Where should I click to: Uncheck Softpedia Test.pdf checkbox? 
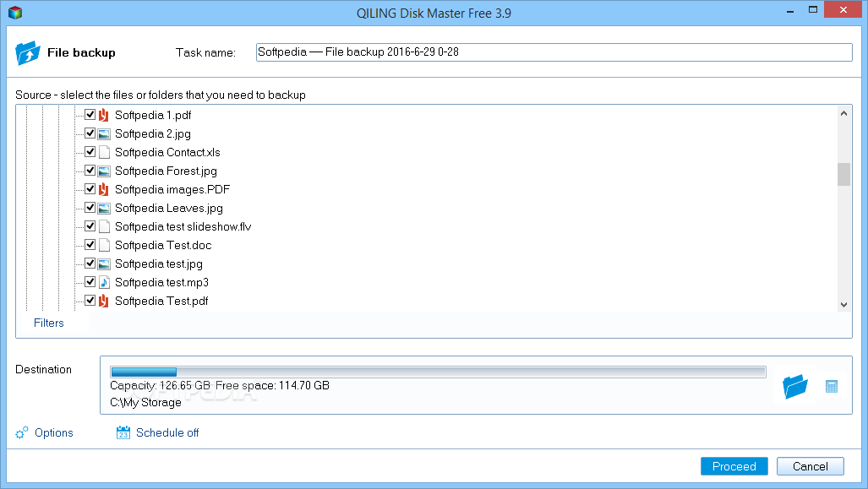point(90,301)
